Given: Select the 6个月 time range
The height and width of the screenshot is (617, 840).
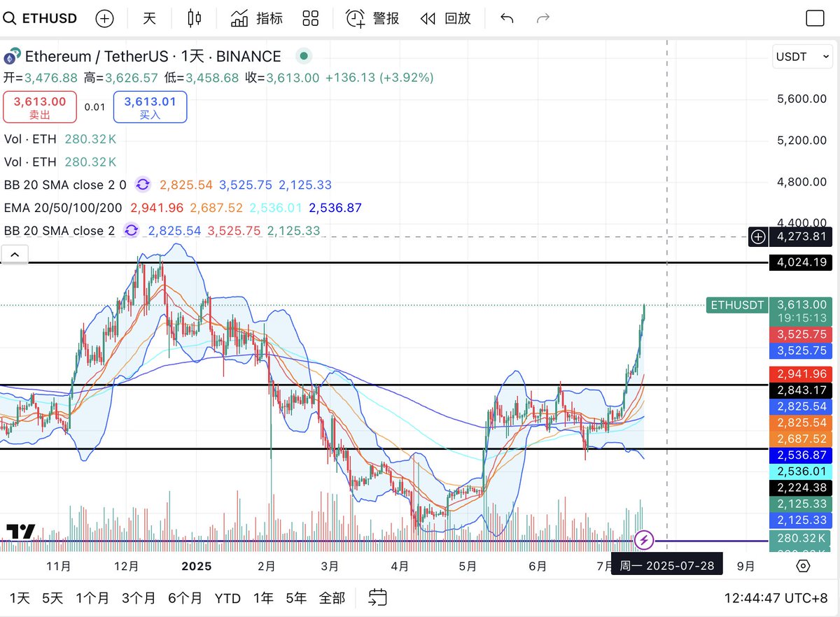Looking at the screenshot, I should [x=185, y=598].
